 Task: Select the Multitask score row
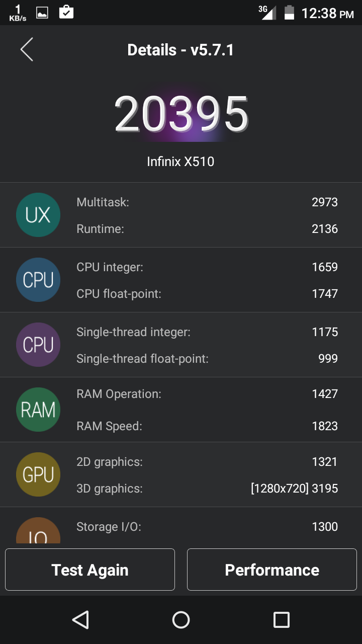[207, 202]
